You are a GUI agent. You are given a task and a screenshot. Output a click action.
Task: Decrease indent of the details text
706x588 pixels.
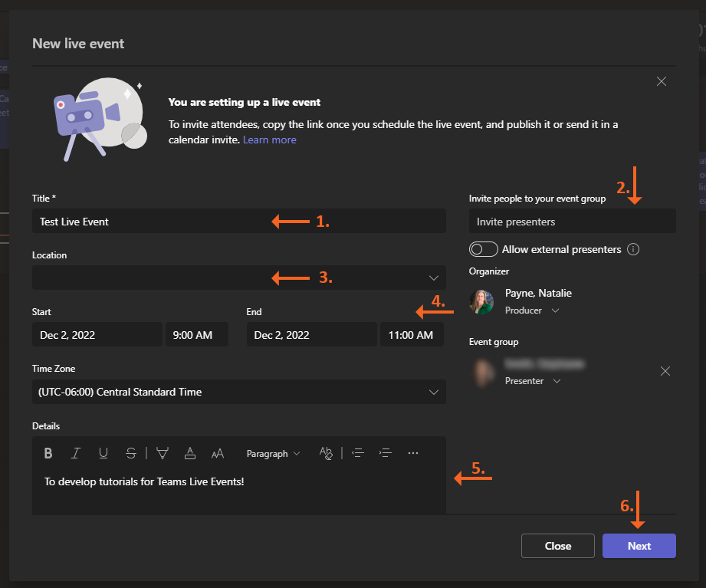(x=357, y=453)
